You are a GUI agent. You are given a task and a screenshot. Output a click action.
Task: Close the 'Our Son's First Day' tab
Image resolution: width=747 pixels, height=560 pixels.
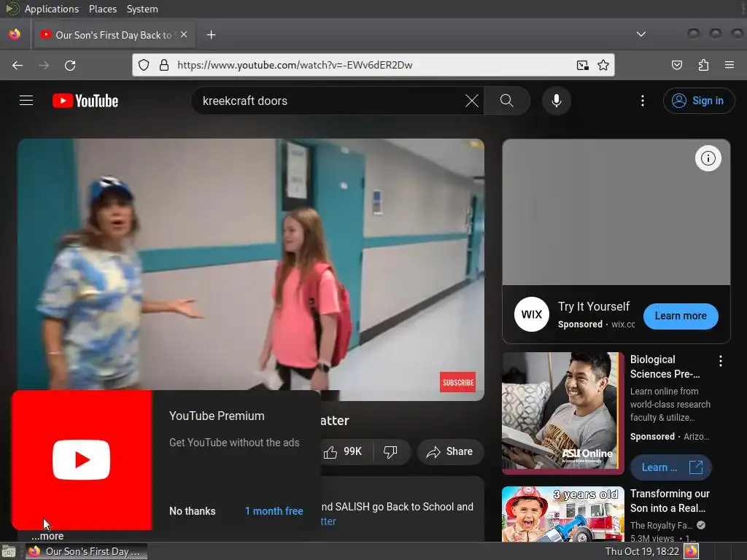(x=184, y=35)
